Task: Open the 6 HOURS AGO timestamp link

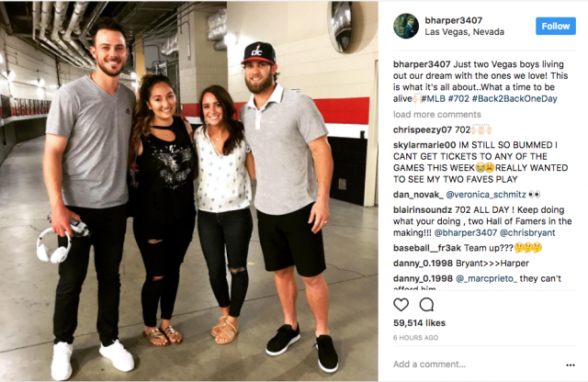Action: [x=415, y=338]
